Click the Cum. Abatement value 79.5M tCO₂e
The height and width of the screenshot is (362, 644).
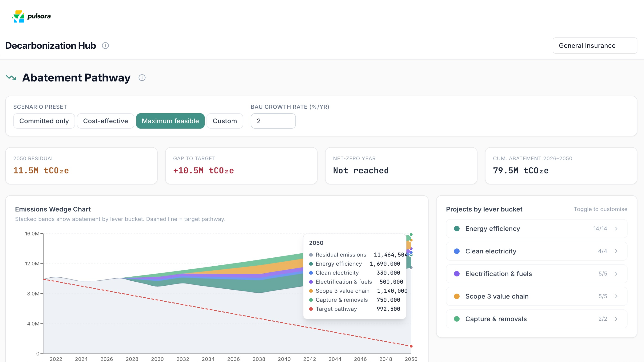point(521,170)
